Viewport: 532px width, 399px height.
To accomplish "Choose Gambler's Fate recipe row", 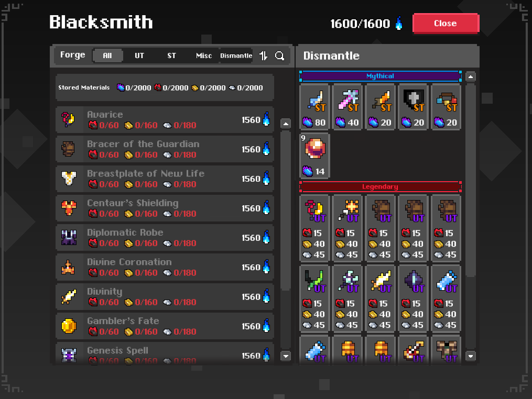I will [x=165, y=326].
